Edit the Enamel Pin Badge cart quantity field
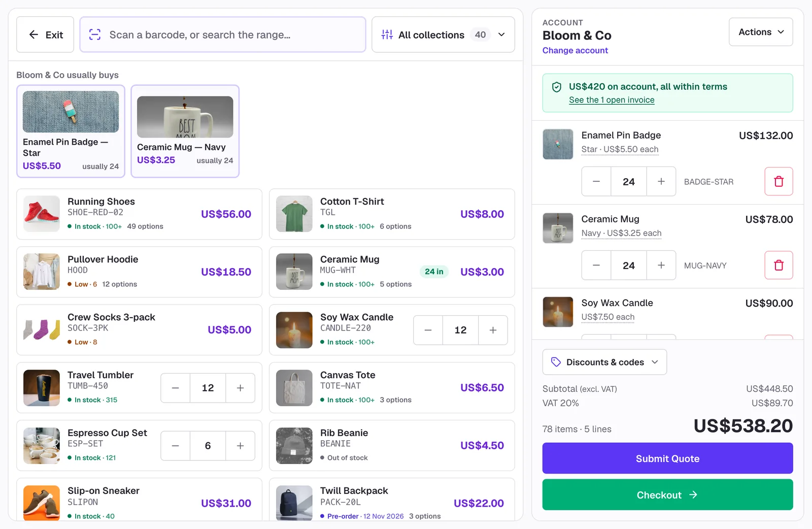This screenshot has height=529, width=812. (629, 181)
